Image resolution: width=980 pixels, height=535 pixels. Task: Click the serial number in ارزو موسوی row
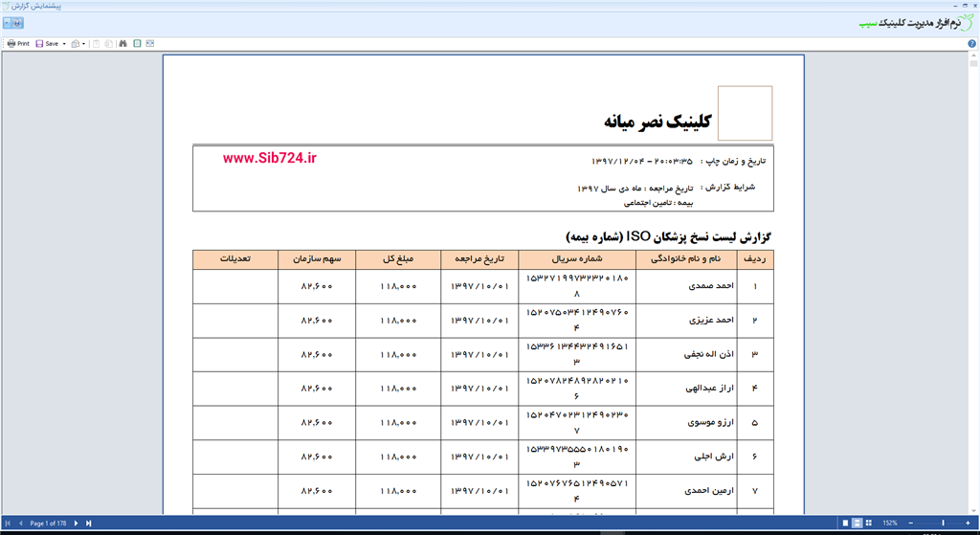(577, 422)
